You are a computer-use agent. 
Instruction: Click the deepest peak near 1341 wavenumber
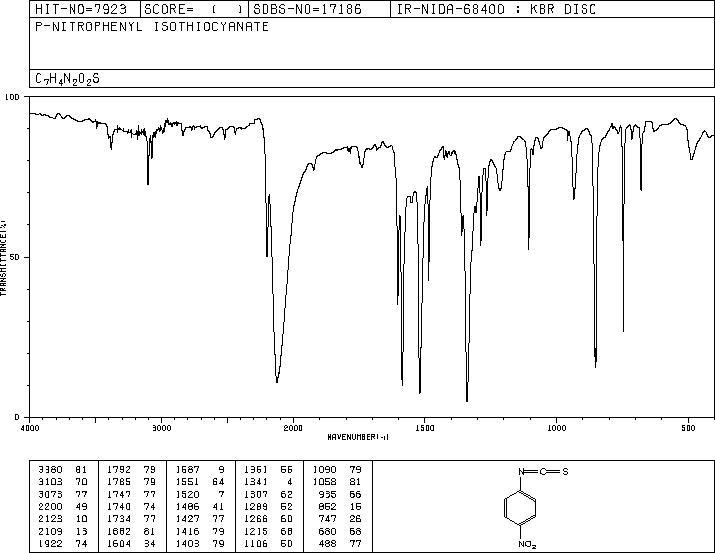click(x=467, y=399)
